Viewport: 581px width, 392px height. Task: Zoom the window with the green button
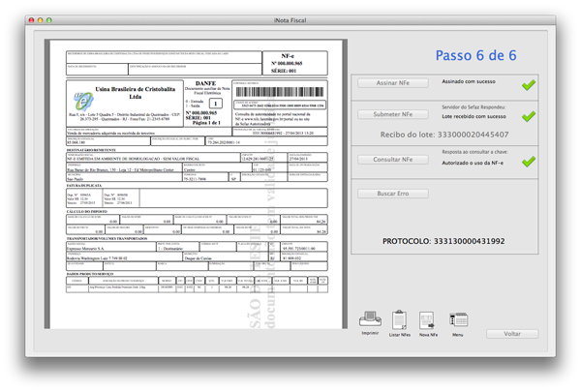pyautogui.click(x=49, y=20)
